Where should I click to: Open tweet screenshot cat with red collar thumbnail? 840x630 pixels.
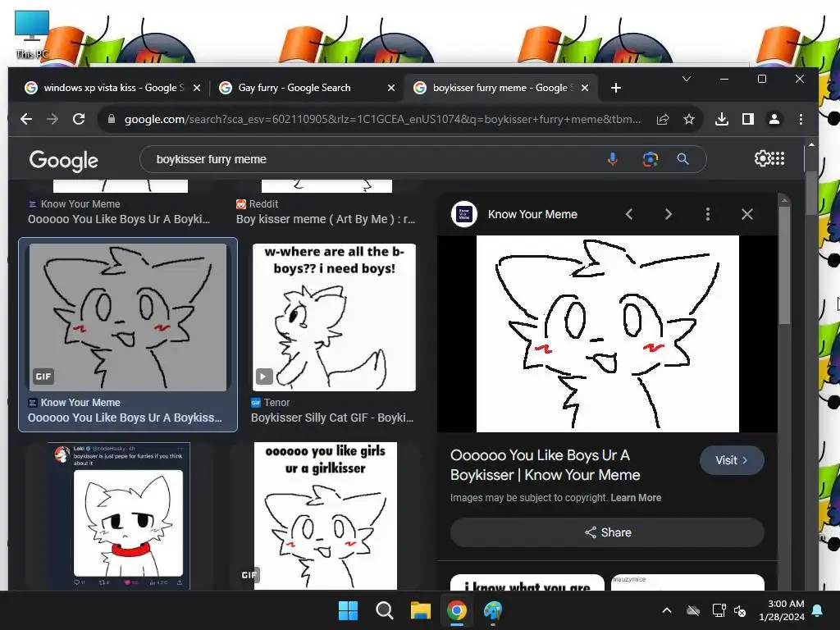click(x=119, y=516)
